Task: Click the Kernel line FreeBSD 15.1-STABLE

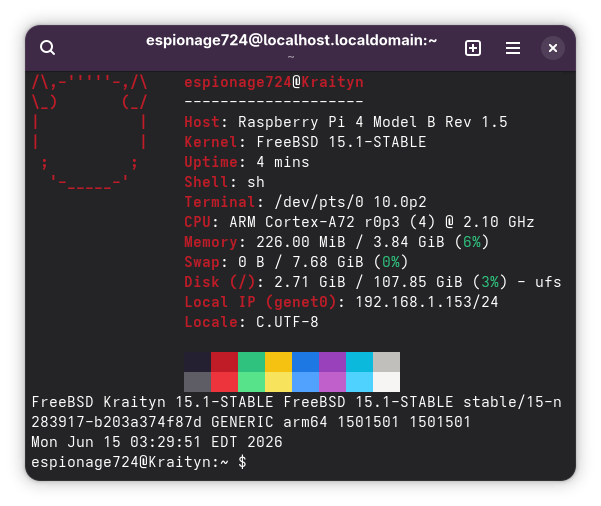Action: (x=305, y=142)
